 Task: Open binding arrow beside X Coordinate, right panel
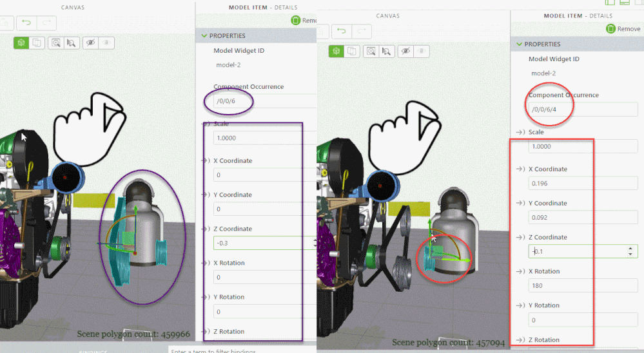coord(521,169)
